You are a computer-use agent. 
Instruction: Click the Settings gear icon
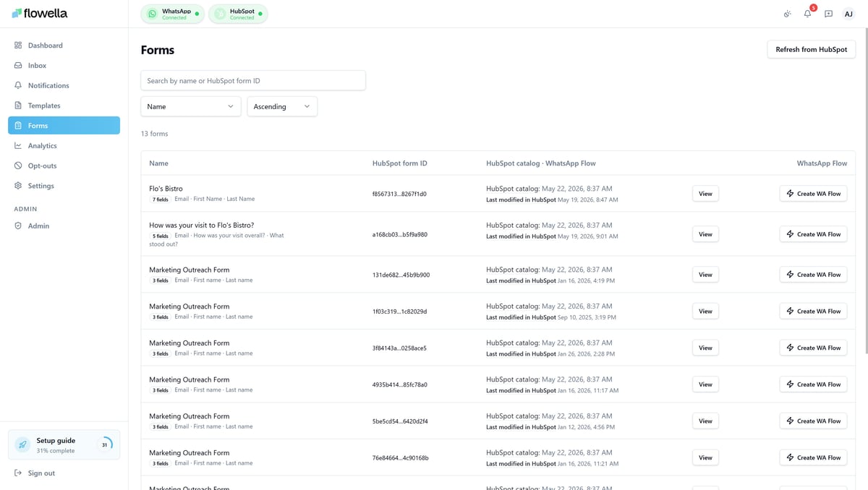tap(18, 186)
